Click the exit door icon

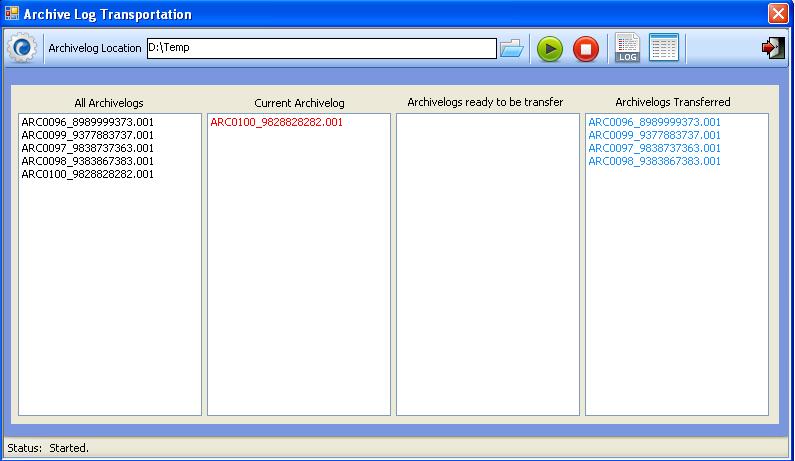tap(773, 48)
